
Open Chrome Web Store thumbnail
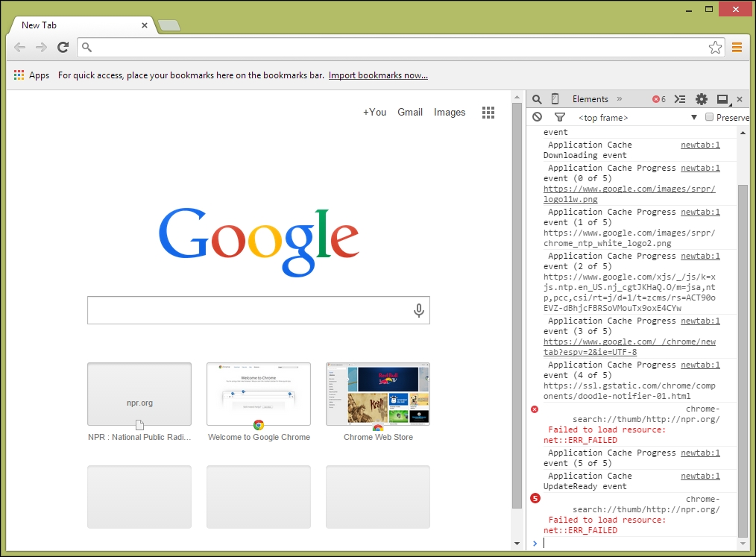tap(378, 394)
